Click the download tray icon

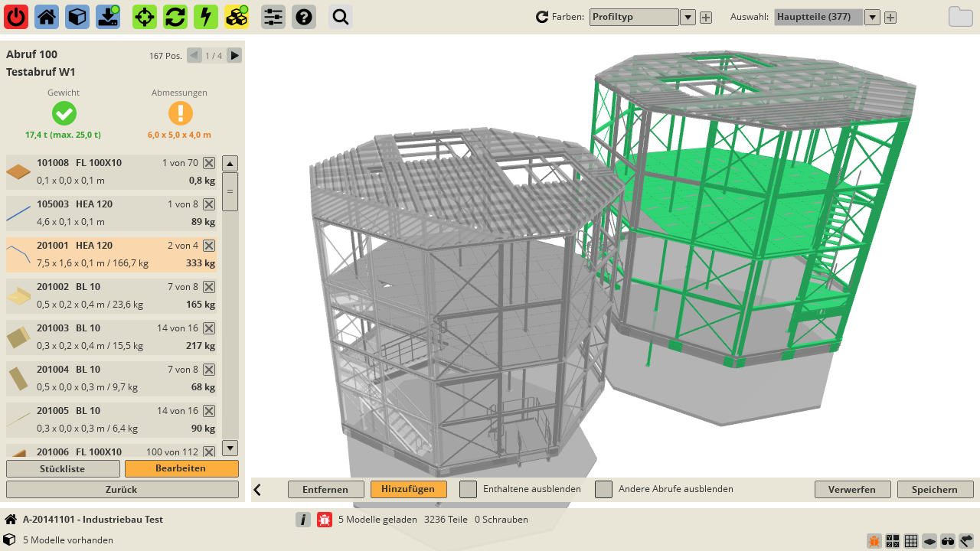tap(108, 17)
